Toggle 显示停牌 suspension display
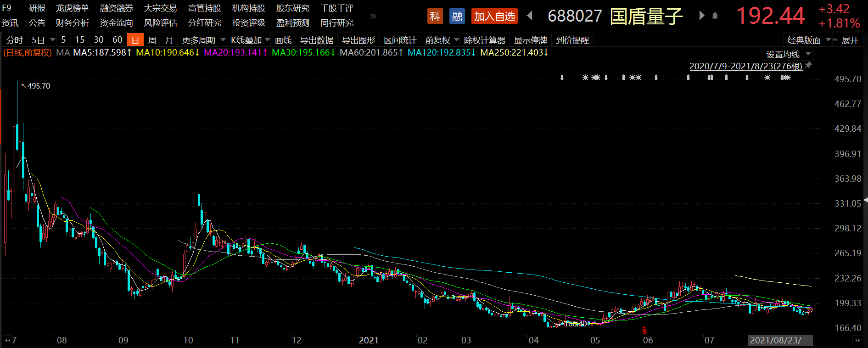The height and width of the screenshot is (348, 868). 530,40
